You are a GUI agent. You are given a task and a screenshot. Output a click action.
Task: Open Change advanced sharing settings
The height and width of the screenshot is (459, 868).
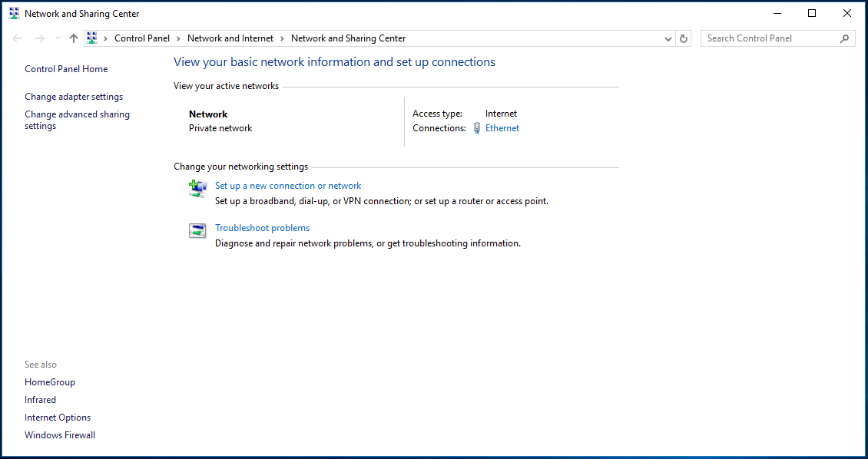(77, 120)
